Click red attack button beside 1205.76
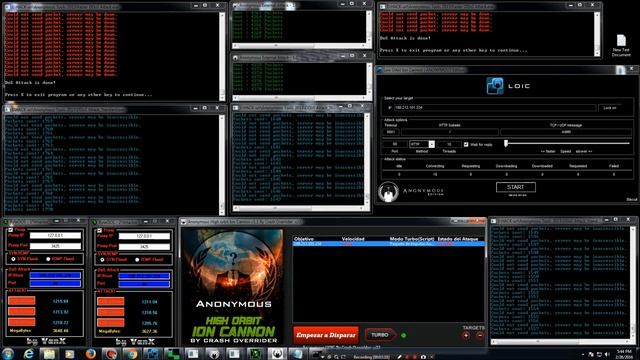Image resolution: width=640 pixels, height=360 pixels. point(111,323)
